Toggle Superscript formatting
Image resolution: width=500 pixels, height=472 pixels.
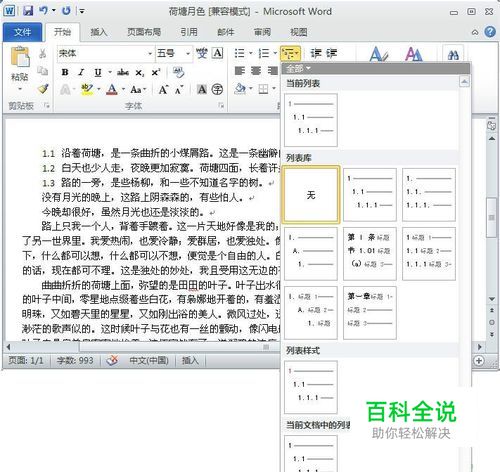[156, 72]
